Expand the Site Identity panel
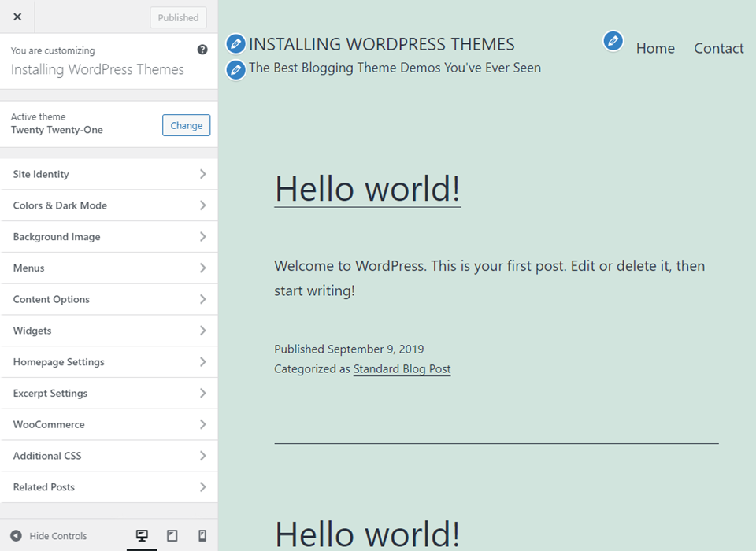756x551 pixels. tap(109, 174)
